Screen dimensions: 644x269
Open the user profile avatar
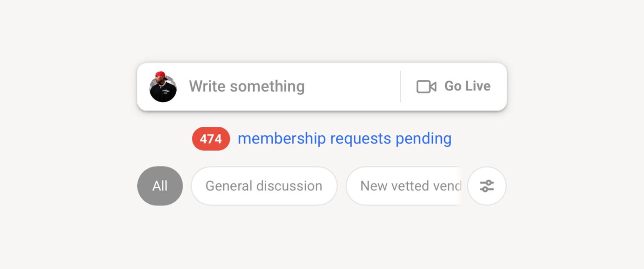[x=163, y=87]
